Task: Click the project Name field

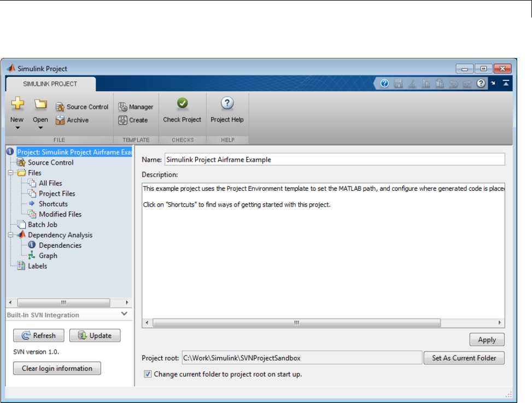Action: pyautogui.click(x=335, y=160)
